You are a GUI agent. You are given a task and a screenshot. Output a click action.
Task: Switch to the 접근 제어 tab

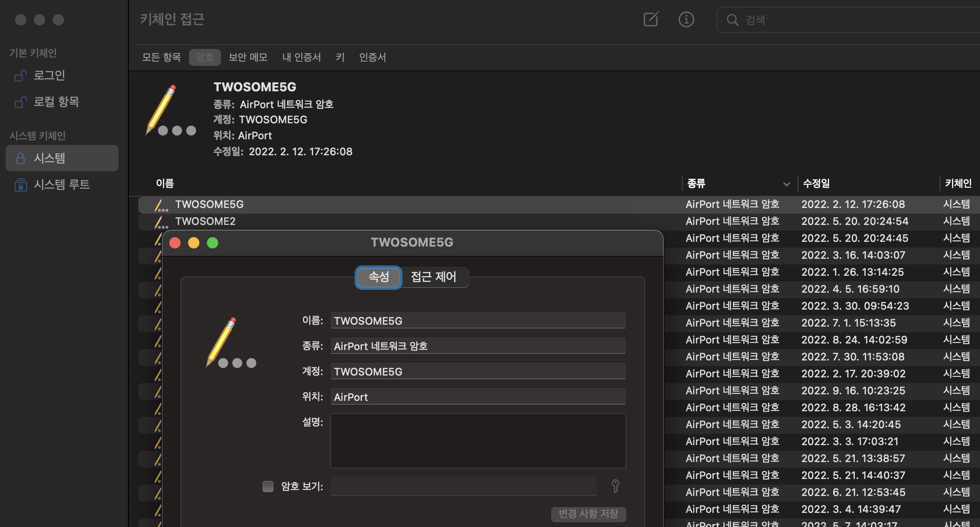(433, 277)
